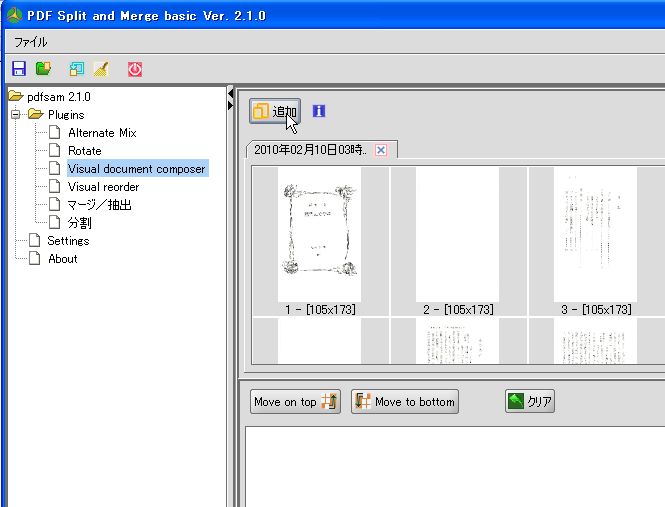The image size is (665, 507).
Task: Click the load environment green folder icon
Action: 43,69
